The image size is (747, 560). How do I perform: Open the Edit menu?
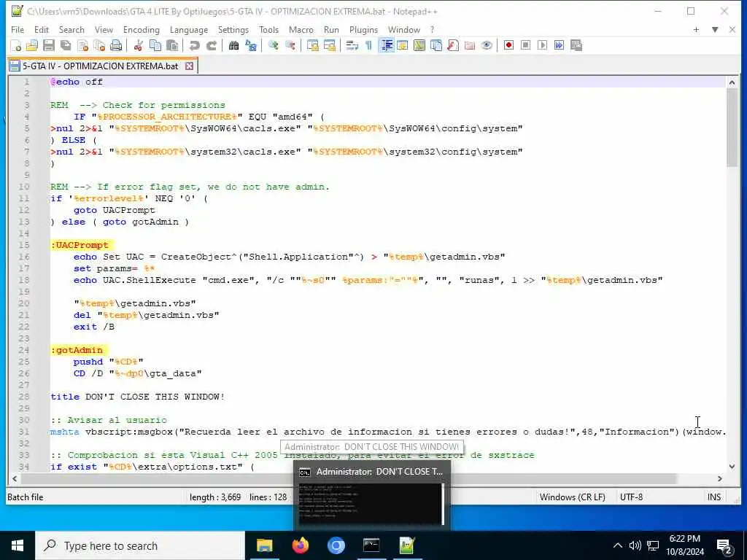(x=42, y=29)
